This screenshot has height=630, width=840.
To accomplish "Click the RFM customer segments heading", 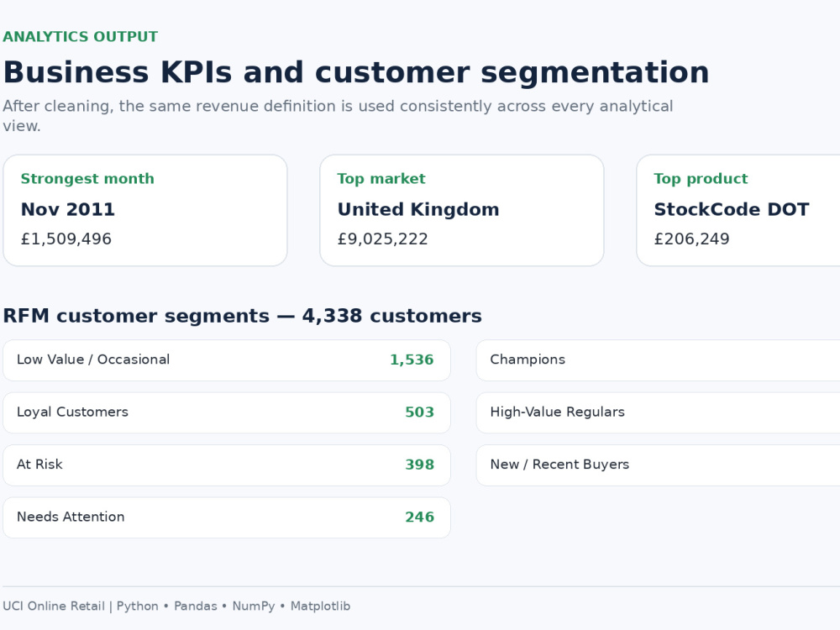I will 242,316.
